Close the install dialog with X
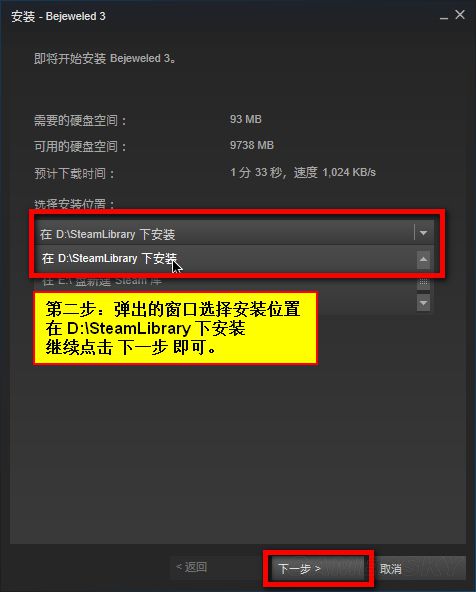 [460, 15]
